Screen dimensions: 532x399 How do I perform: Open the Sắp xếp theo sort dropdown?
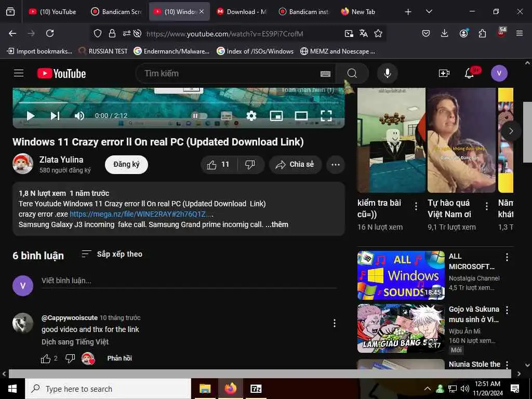click(x=112, y=254)
